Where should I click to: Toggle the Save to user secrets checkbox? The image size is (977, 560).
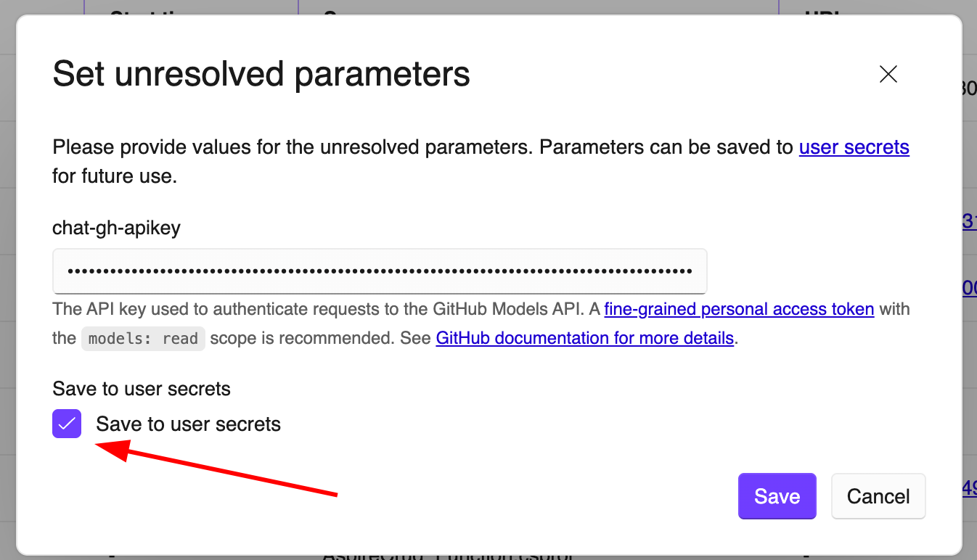click(x=67, y=424)
